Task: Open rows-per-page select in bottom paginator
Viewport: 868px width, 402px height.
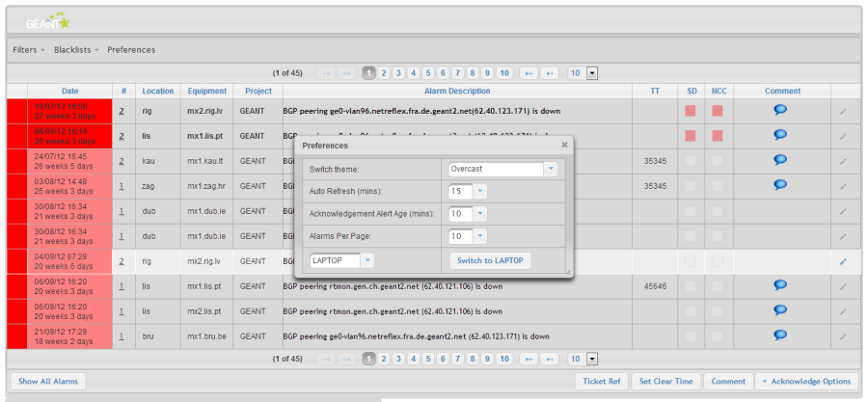Action: pos(583,359)
